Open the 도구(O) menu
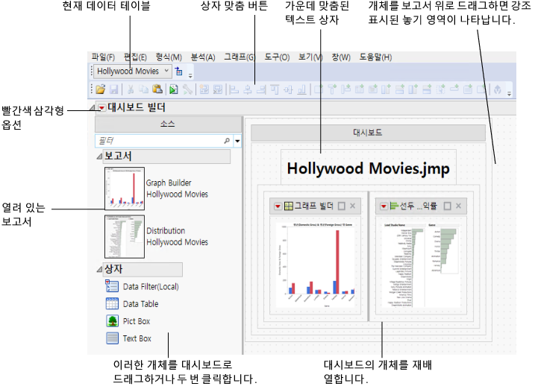535x392 pixels. [277, 57]
